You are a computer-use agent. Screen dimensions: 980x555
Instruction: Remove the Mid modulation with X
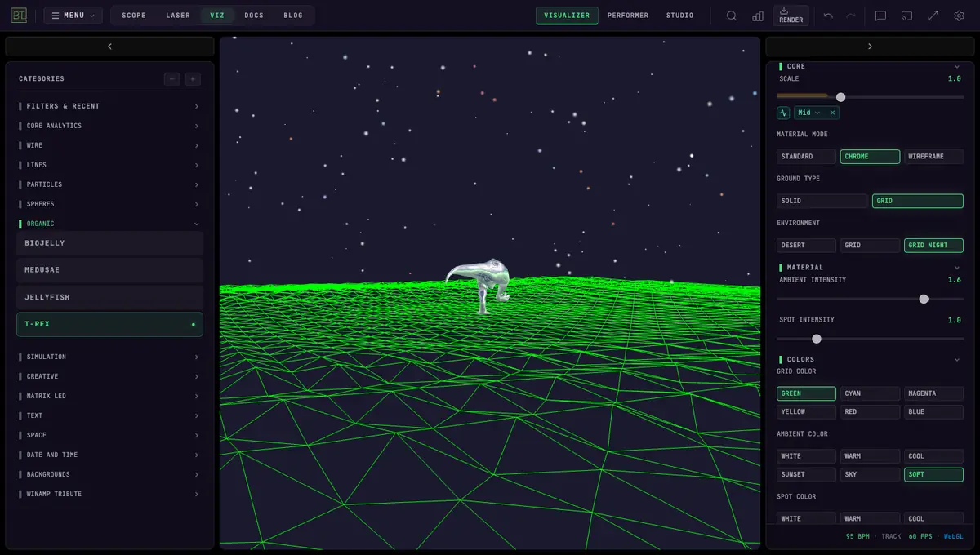coord(833,113)
